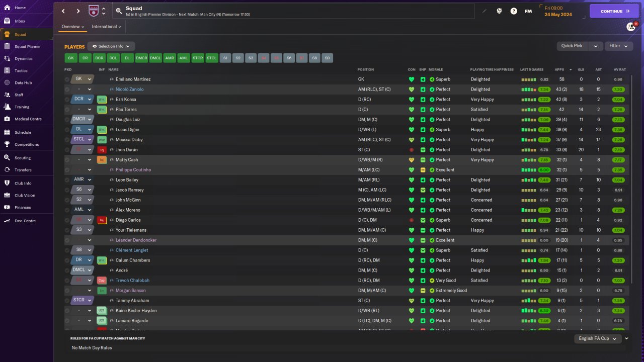Select the STCR position pill in the lineup bar

click(x=198, y=58)
